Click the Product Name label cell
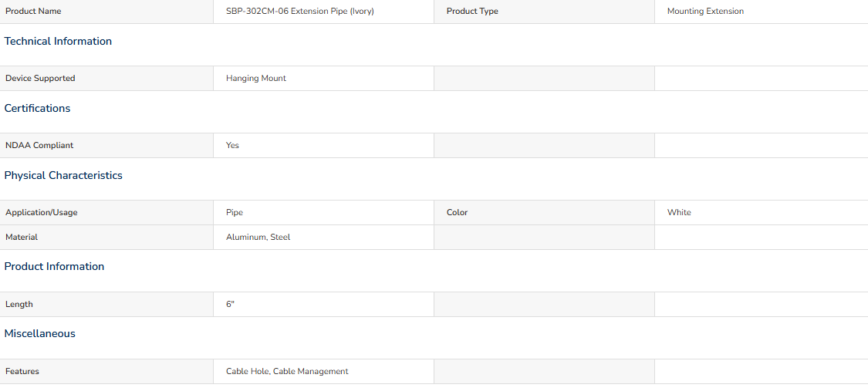Screen dimensions: 868x388 pyautogui.click(x=106, y=11)
